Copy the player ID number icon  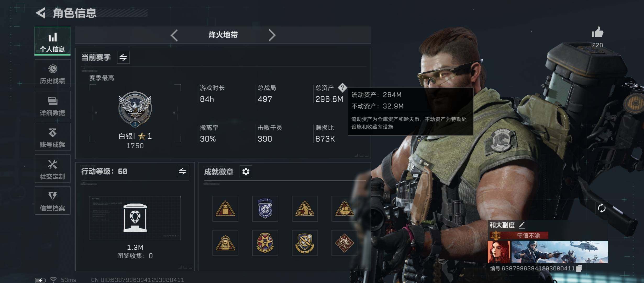click(x=579, y=268)
